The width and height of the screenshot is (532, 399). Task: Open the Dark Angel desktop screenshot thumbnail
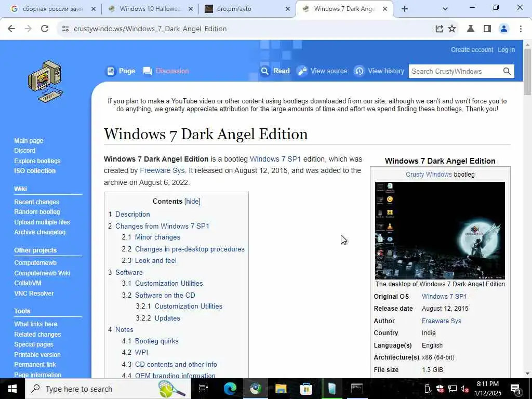pos(440,230)
